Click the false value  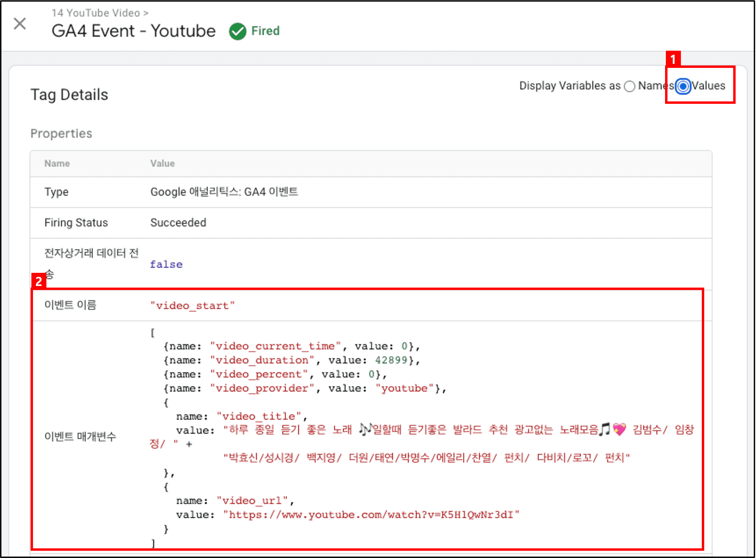click(x=166, y=265)
